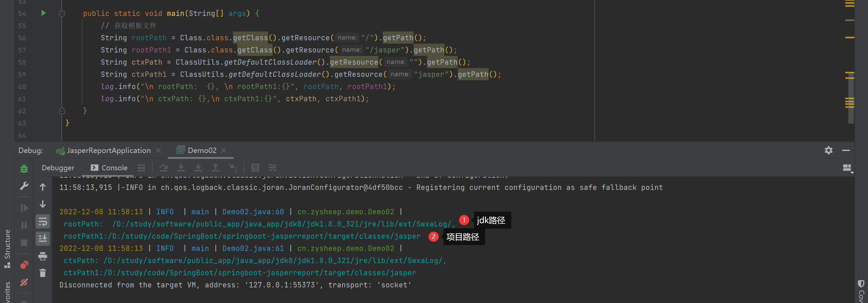Click 'Disconnected from the target VM' line
The width and height of the screenshot is (868, 303).
point(235,285)
